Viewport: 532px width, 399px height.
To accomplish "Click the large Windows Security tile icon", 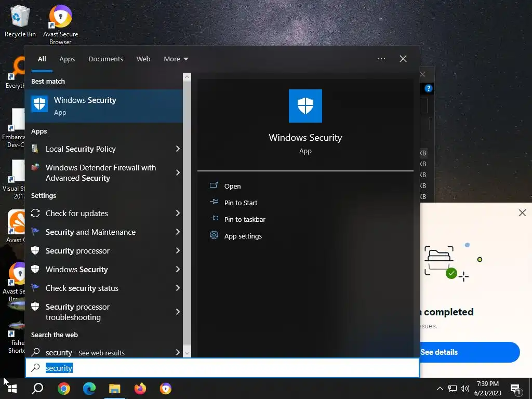I will point(305,106).
